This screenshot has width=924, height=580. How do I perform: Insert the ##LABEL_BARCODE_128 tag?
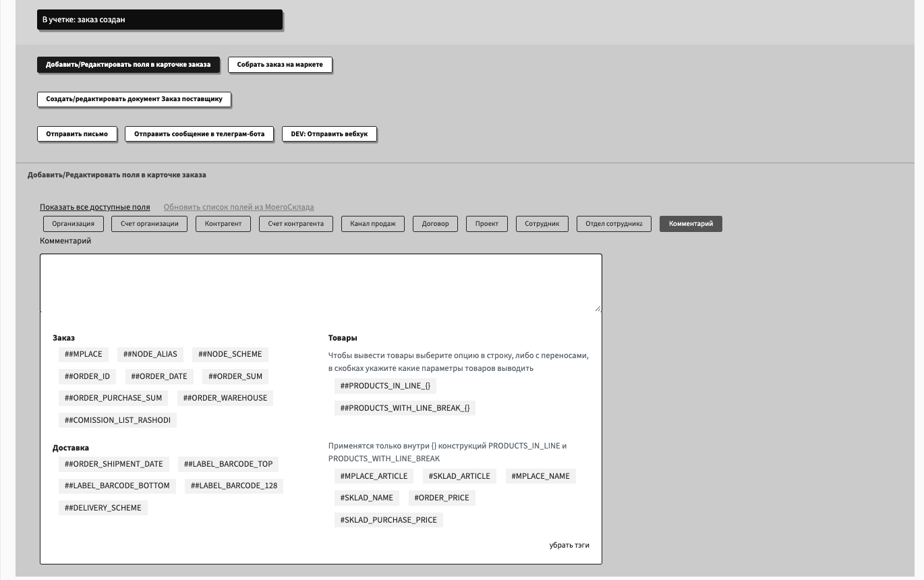[234, 486]
